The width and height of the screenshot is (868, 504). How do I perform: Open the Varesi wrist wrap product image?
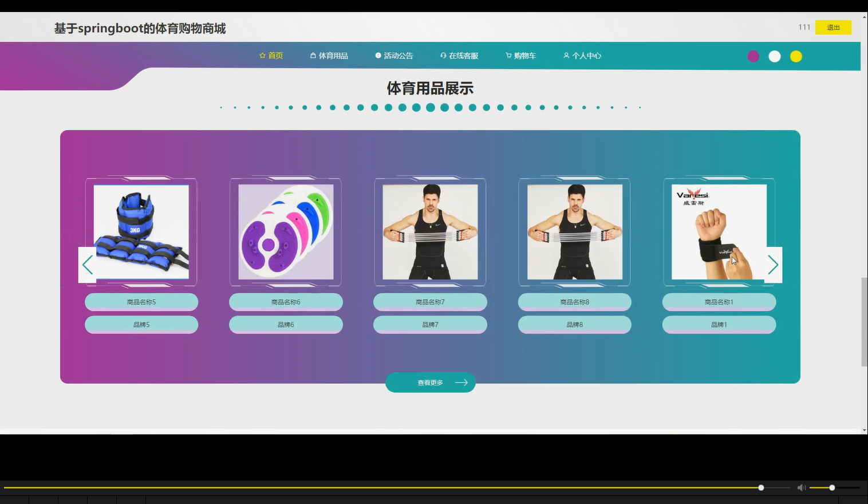tap(719, 232)
